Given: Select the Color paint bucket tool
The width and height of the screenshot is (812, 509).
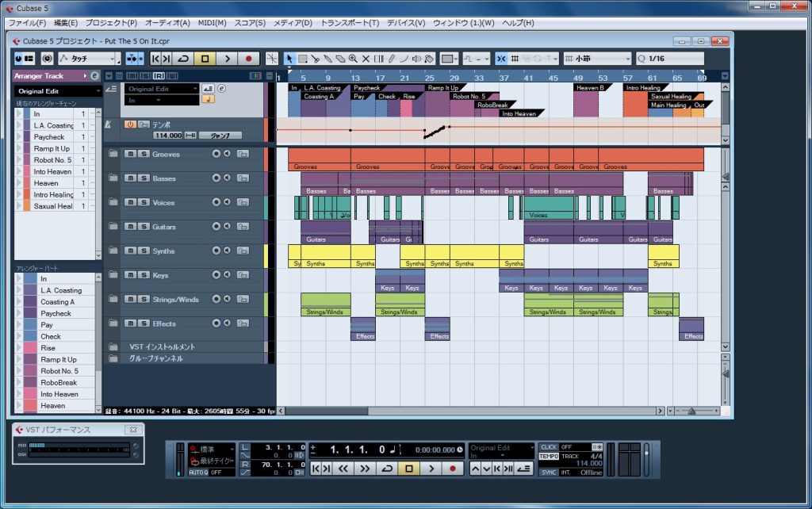Looking at the screenshot, I should 429,59.
